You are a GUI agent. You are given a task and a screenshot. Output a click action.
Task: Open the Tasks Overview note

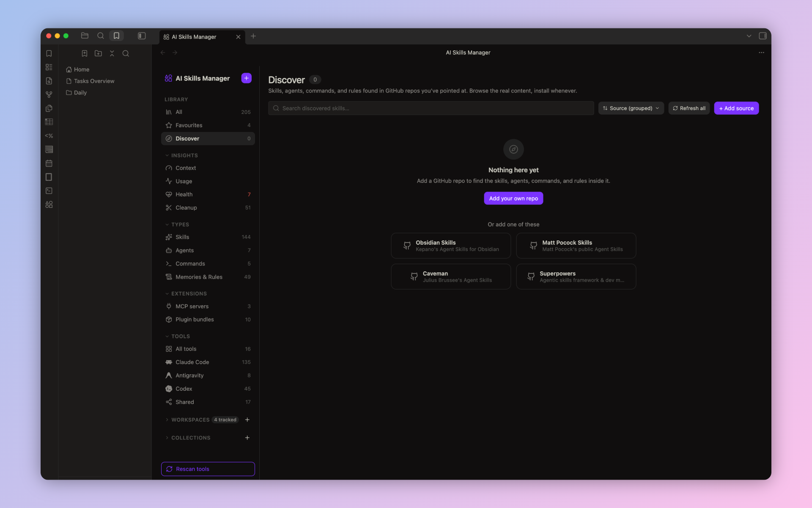click(90, 81)
